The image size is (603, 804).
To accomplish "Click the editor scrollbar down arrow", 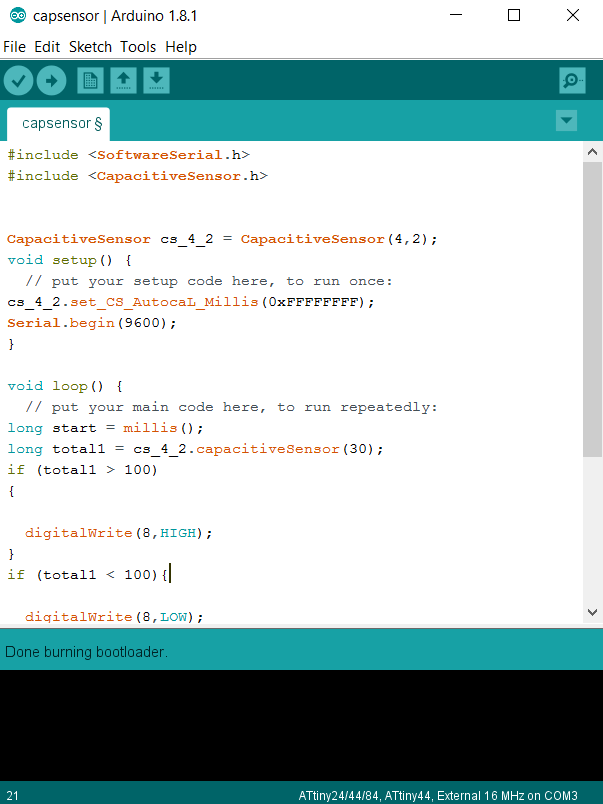I will click(592, 612).
